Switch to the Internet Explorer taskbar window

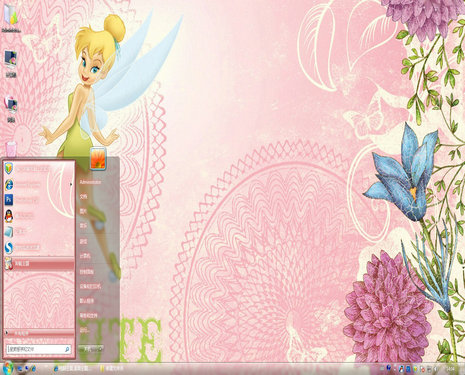click(x=72, y=369)
